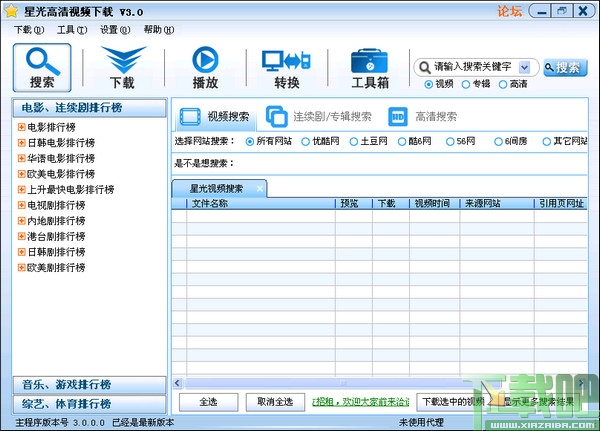Viewport: 600px width, 431px height.
Task: Click the 请输入搜索关键字 input field
Action: [472, 67]
